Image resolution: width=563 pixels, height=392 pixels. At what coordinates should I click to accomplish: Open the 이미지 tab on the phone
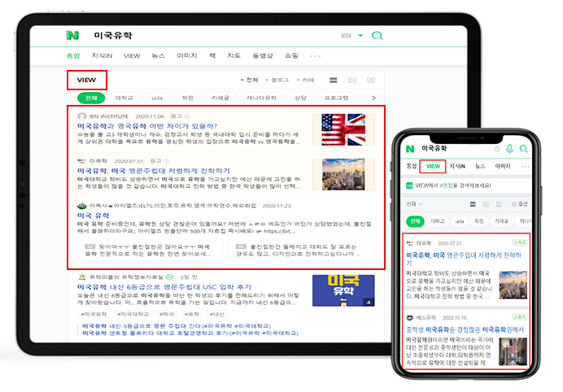(503, 166)
